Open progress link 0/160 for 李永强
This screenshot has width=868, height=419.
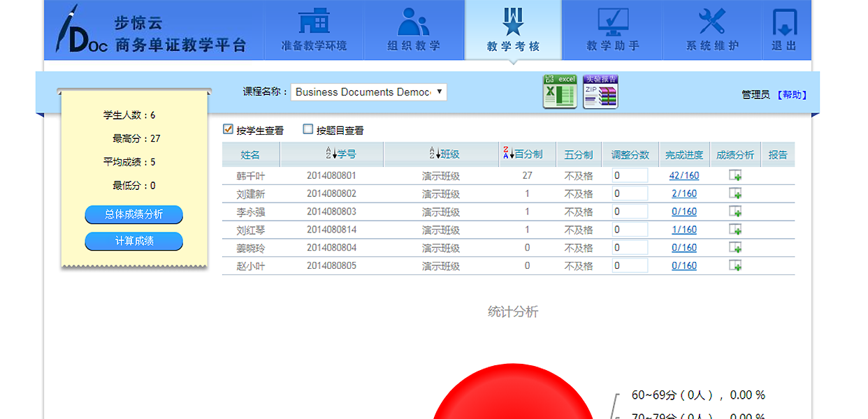(684, 212)
